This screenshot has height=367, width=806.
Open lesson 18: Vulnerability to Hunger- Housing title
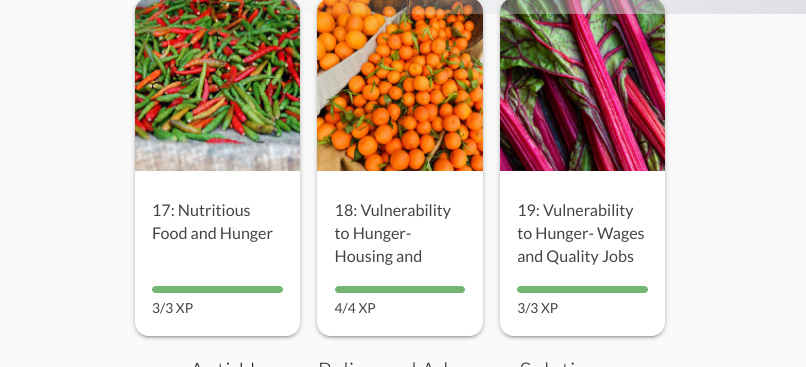[x=393, y=233]
